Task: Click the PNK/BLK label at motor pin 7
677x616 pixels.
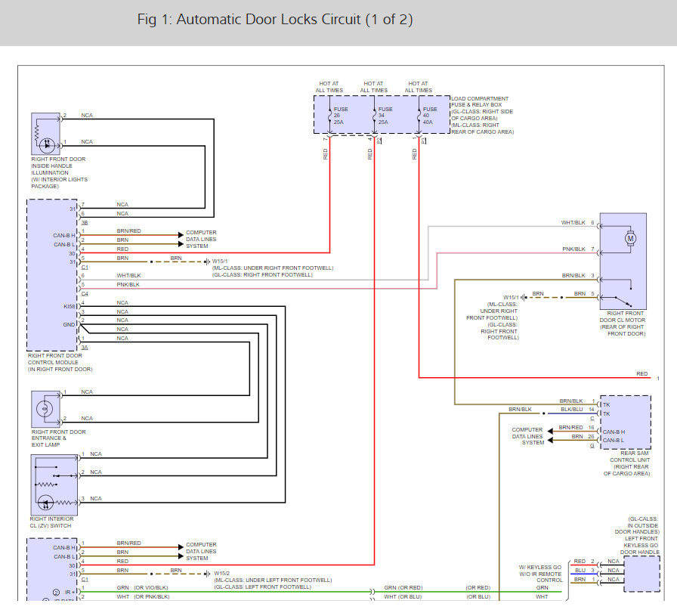Action: pos(573,249)
